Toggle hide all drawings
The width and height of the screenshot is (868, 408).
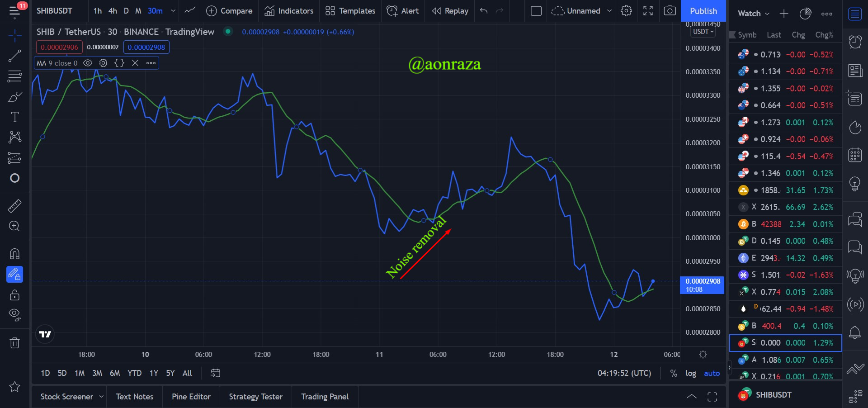coord(14,315)
